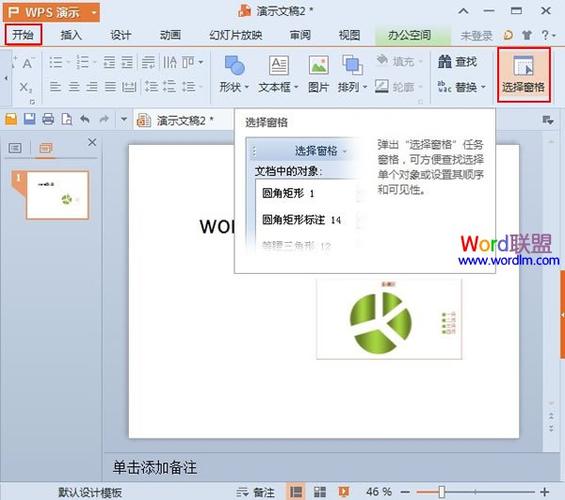
Task: Click the 填充 fill button
Action: click(399, 62)
